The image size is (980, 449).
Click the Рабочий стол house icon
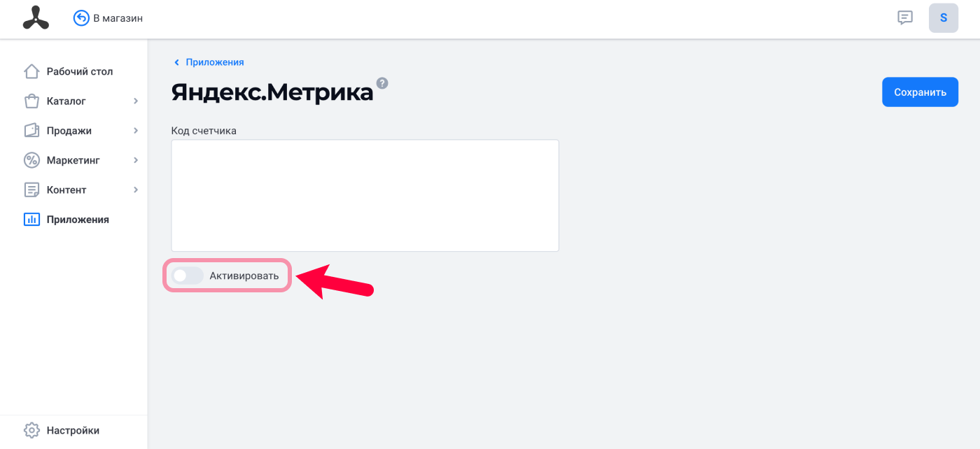click(x=31, y=71)
